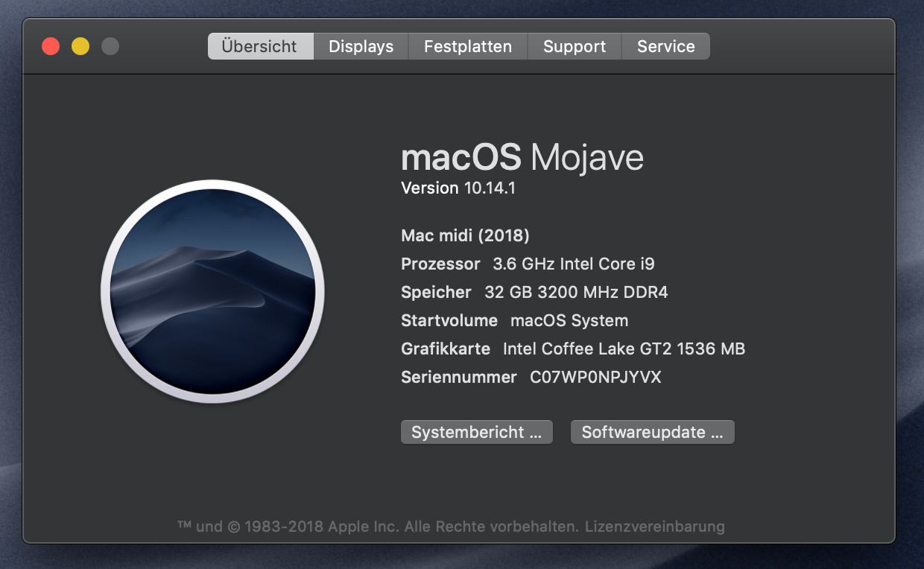Click the Startvolume label
The image size is (924, 569).
tap(449, 320)
